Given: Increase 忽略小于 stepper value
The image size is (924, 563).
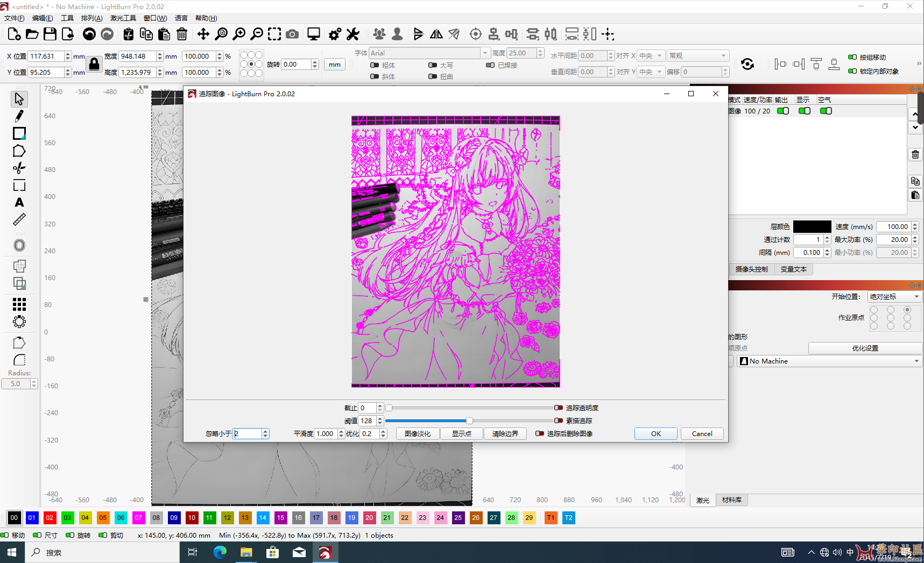Looking at the screenshot, I should click(265, 431).
